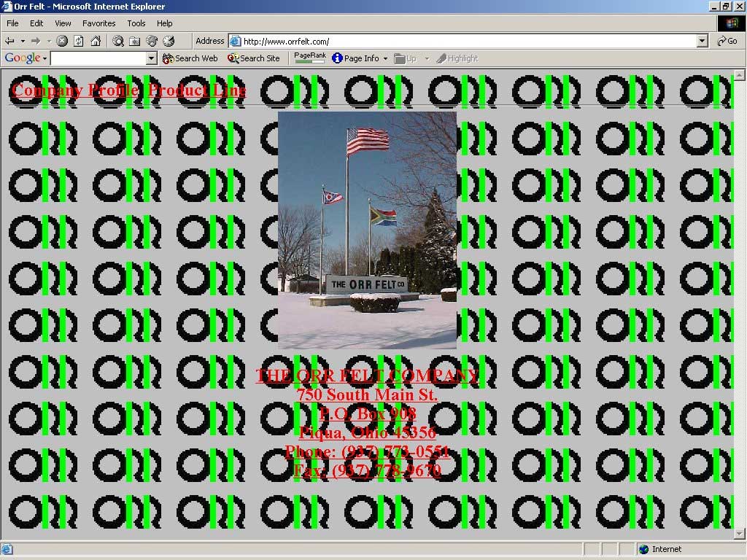Open the Tools menu
747x560 pixels.
136,23
